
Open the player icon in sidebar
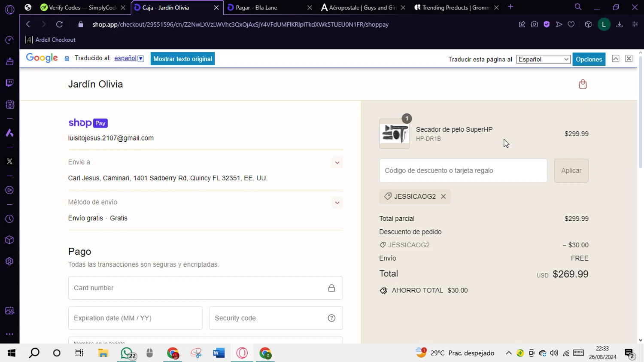pyautogui.click(x=9, y=190)
